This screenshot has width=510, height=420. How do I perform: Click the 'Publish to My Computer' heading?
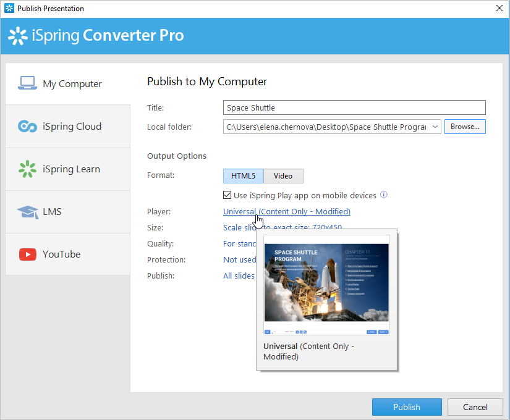(x=207, y=82)
